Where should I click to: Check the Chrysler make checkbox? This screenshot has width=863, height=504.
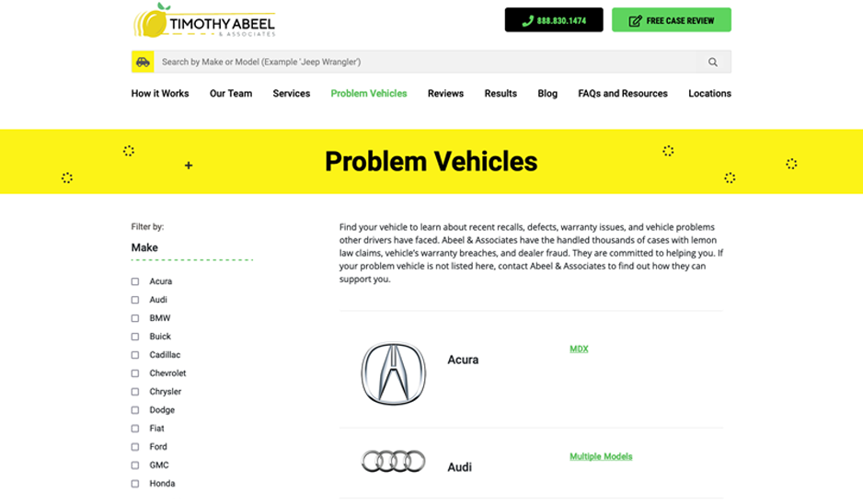(x=135, y=392)
